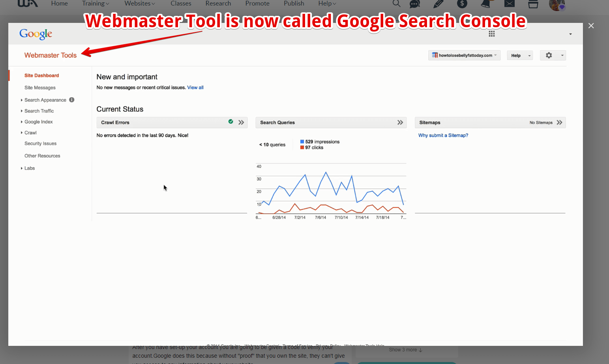Open Search Queries via double chevron
Image resolution: width=609 pixels, height=364 pixels.
pyautogui.click(x=400, y=123)
